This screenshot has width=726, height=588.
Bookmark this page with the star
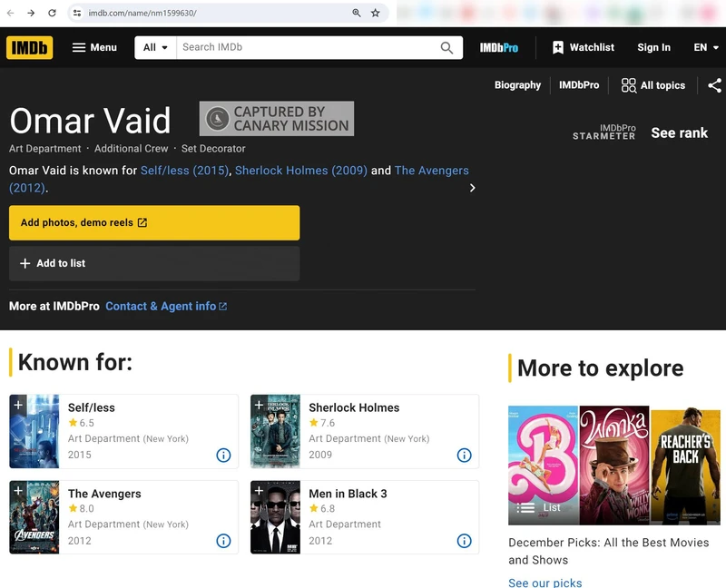point(376,13)
